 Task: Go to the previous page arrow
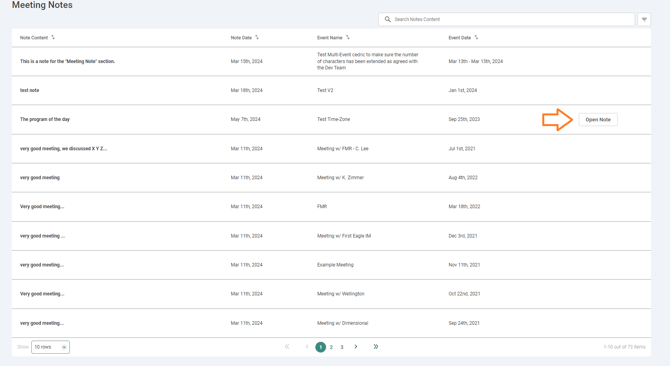pyautogui.click(x=307, y=347)
